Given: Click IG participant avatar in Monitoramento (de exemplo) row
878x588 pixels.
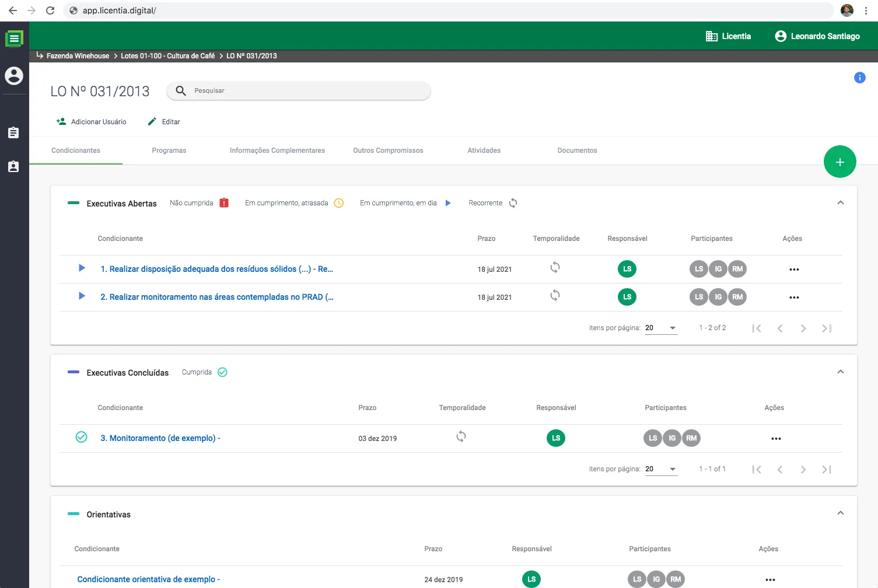Looking at the screenshot, I should coord(672,438).
